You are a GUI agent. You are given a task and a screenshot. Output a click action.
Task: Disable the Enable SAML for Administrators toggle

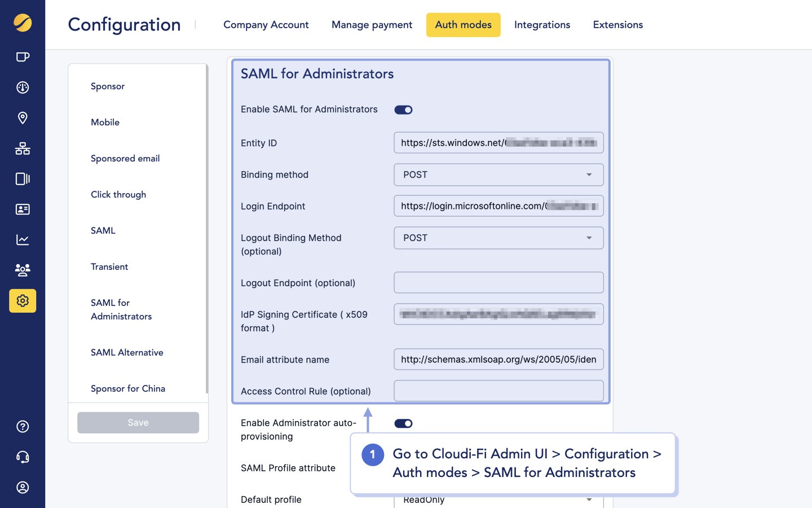coord(403,110)
